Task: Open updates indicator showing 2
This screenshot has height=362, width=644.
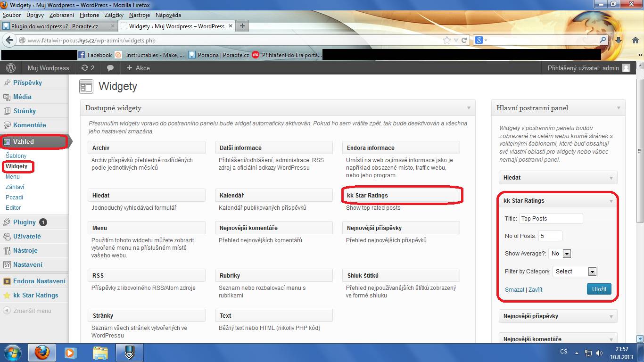Action: pos(88,68)
